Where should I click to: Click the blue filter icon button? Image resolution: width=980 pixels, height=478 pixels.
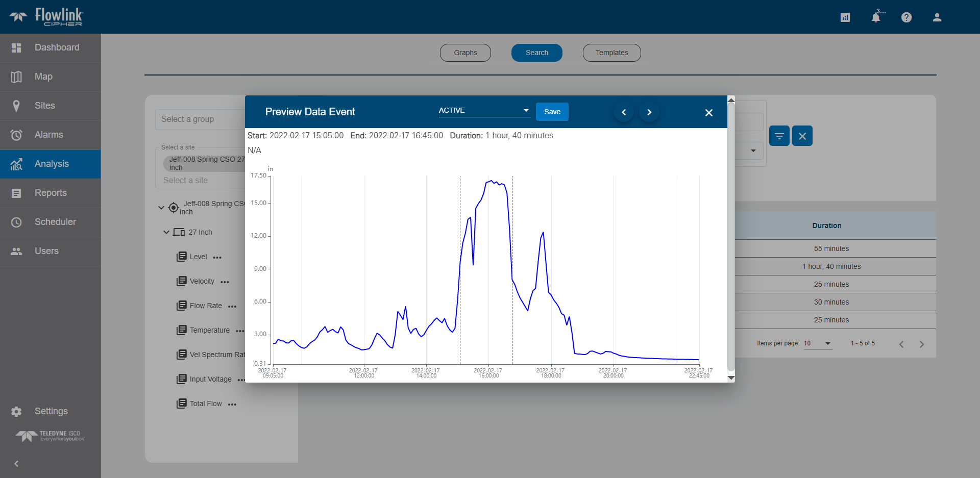pyautogui.click(x=779, y=136)
